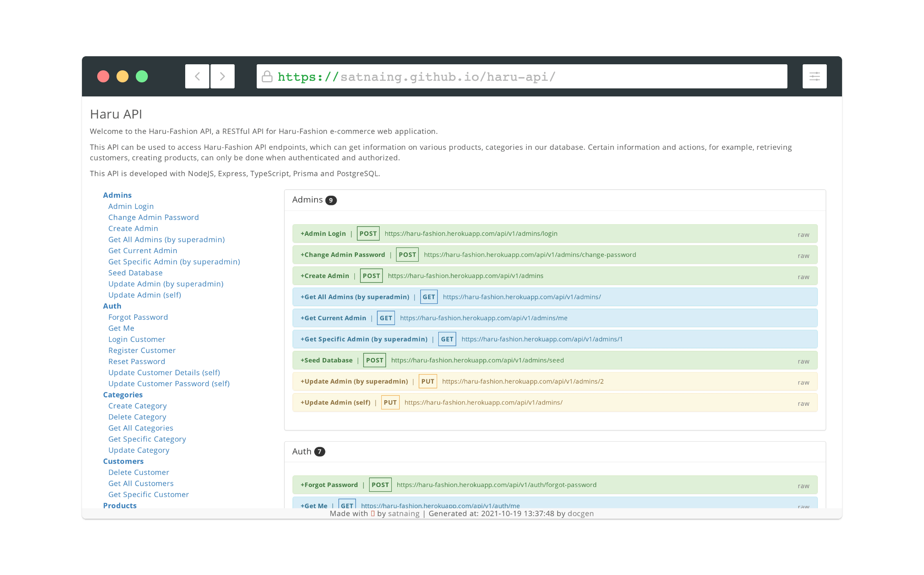Select Categories section in sidebar
The height and width of the screenshot is (575, 924).
pyautogui.click(x=123, y=395)
